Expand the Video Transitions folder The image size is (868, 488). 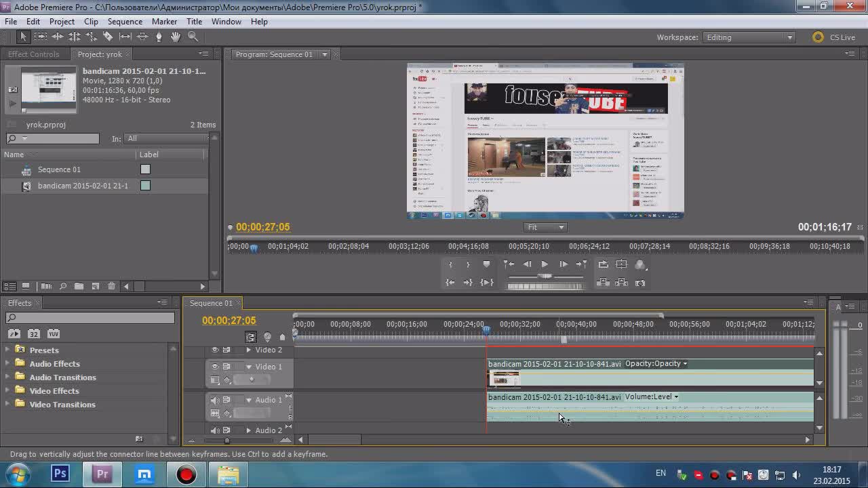coord(8,404)
